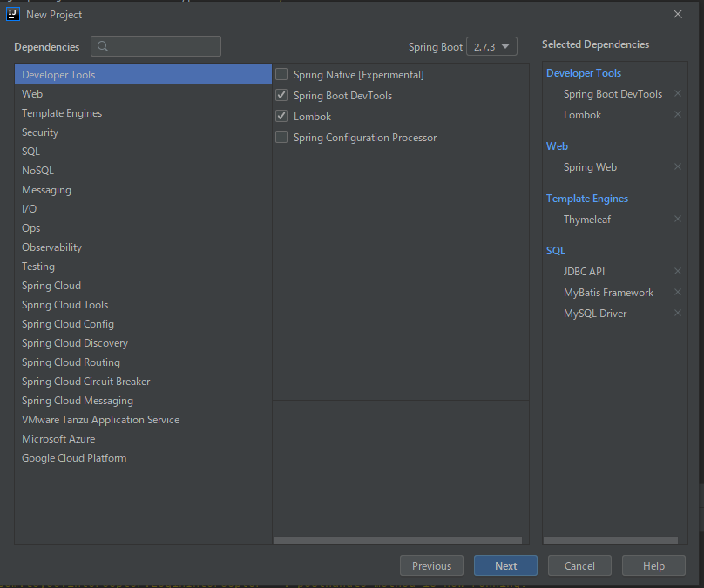The height and width of the screenshot is (588, 704).
Task: Click JDBC API in selected list
Action: 584,272
